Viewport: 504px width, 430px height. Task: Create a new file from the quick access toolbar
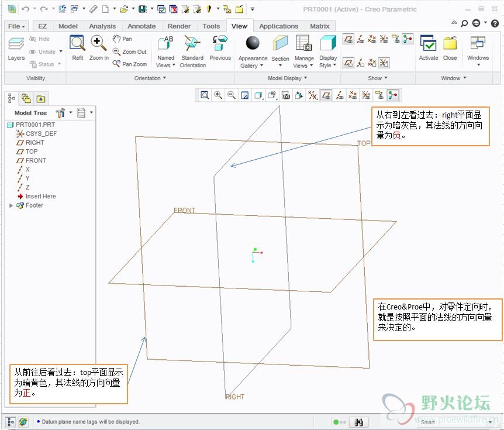coord(105,9)
